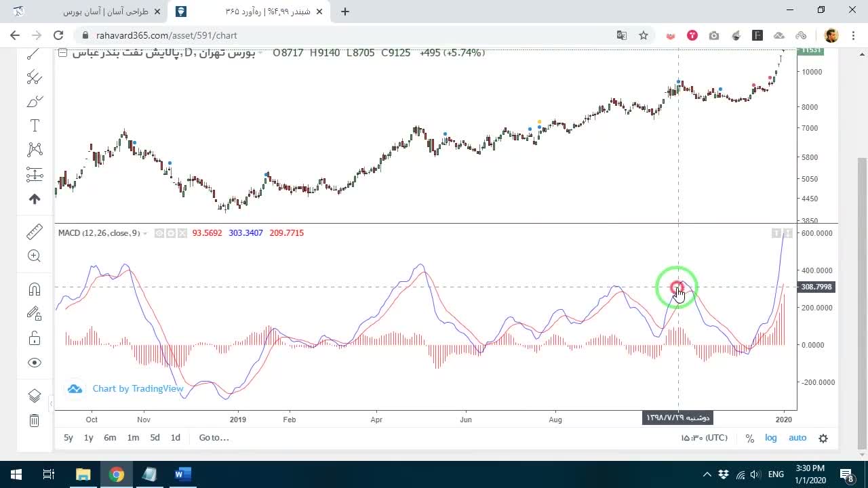The image size is (868, 488).
Task: Open the Go to… date selector
Action: pos(214,438)
